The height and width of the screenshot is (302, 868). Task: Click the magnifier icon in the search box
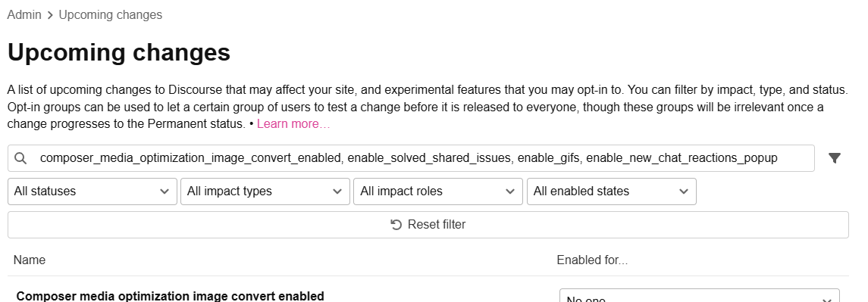click(20, 158)
